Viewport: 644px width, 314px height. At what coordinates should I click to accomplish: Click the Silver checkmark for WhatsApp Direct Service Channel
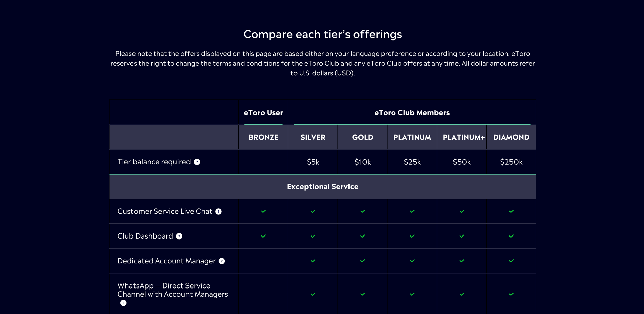pyautogui.click(x=313, y=294)
